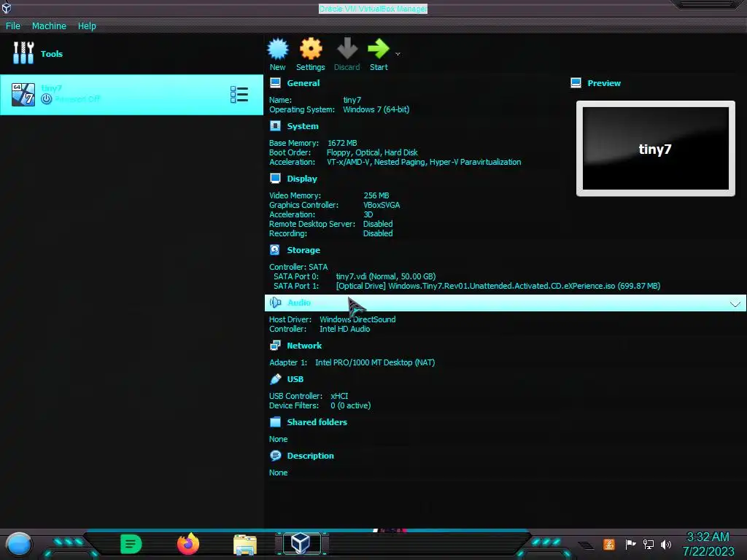Open the Description heading link
Screen dimensions: 747x560
click(310, 456)
